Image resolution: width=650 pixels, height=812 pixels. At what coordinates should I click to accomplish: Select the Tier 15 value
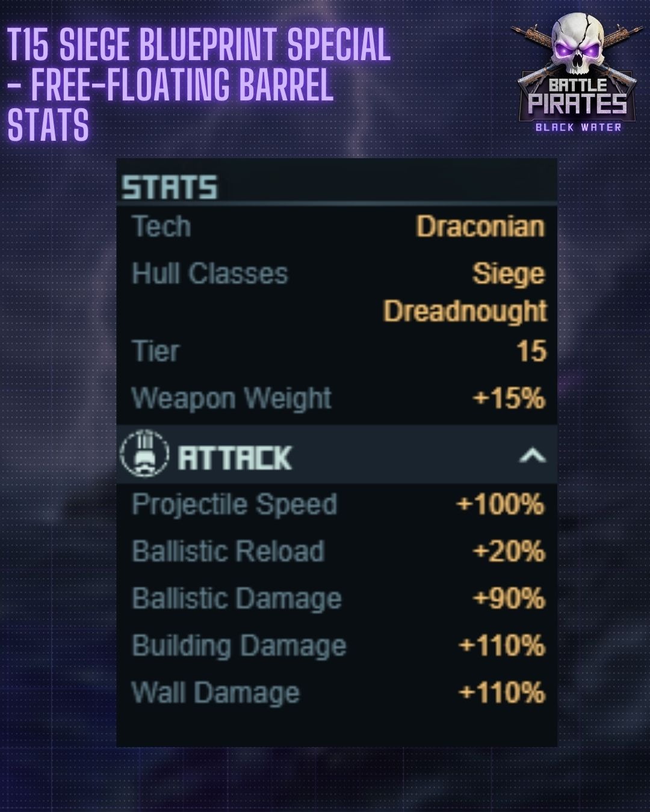(x=531, y=351)
